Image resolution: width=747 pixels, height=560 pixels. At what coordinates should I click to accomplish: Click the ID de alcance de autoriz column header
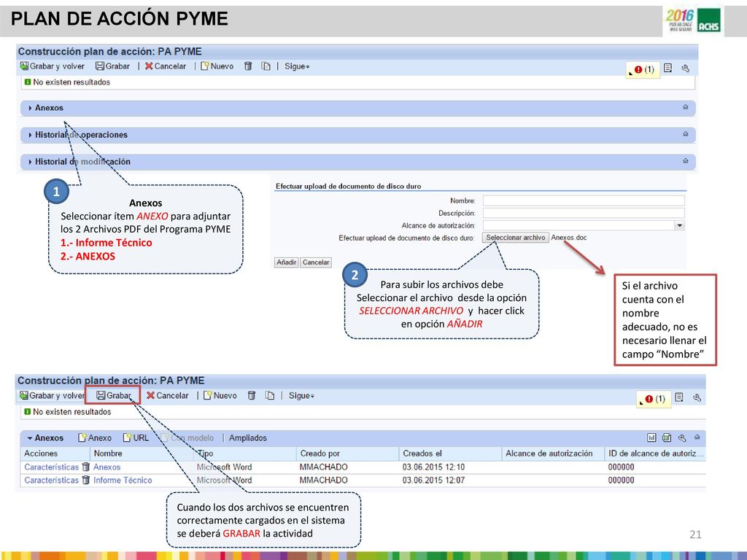tap(656, 454)
